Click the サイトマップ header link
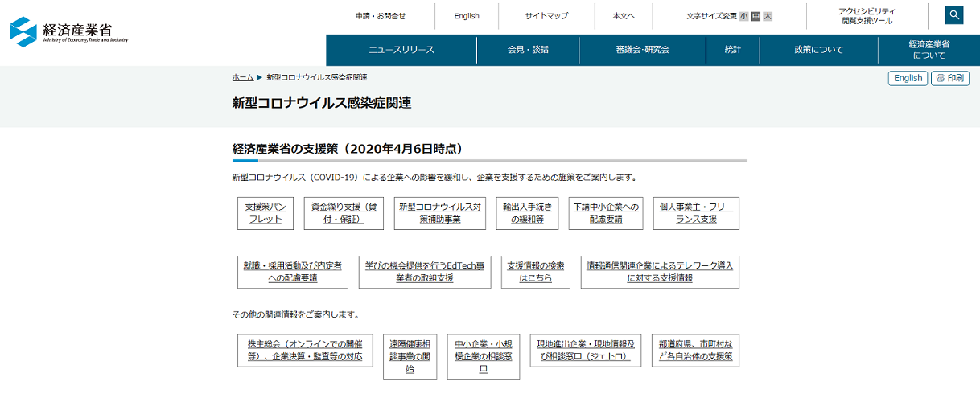Image resolution: width=980 pixels, height=398 pixels. [546, 16]
